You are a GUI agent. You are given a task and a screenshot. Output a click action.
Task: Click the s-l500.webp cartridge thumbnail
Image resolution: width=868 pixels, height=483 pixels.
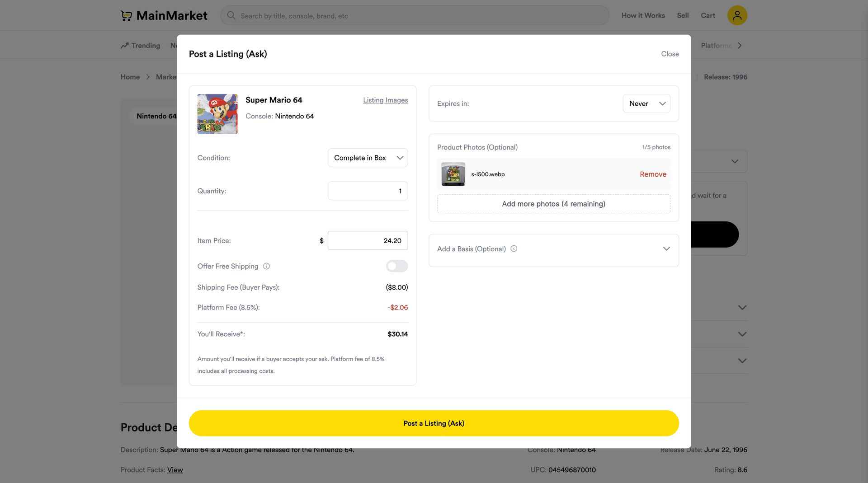[453, 174]
